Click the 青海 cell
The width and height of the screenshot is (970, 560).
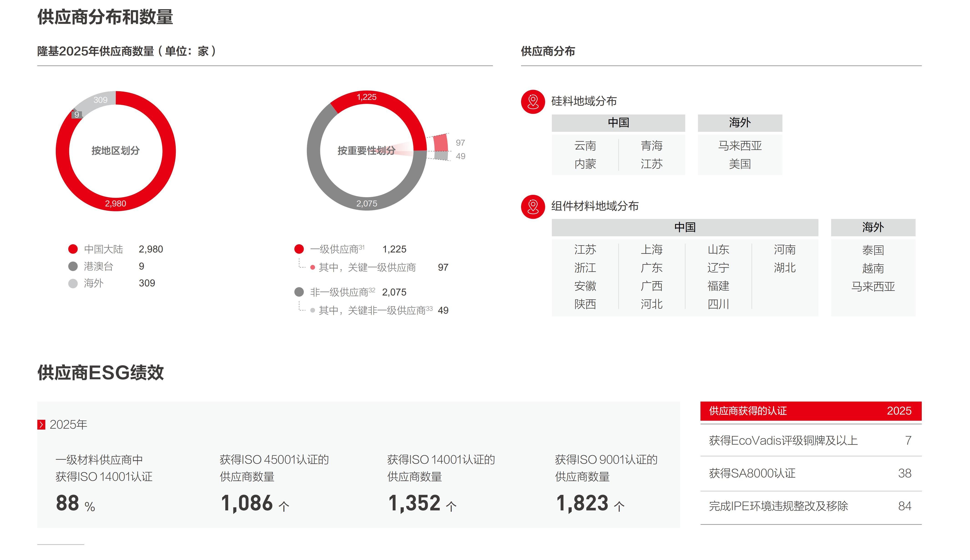click(652, 146)
